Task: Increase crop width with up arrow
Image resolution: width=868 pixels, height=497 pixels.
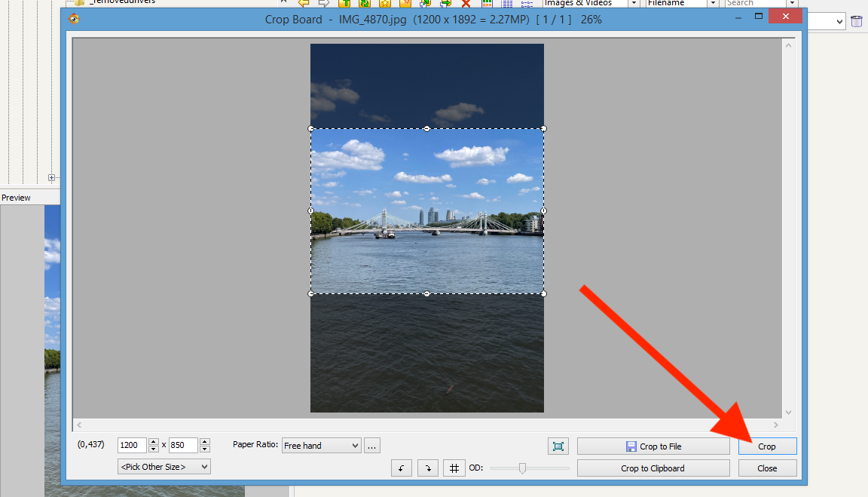Action: (154, 442)
